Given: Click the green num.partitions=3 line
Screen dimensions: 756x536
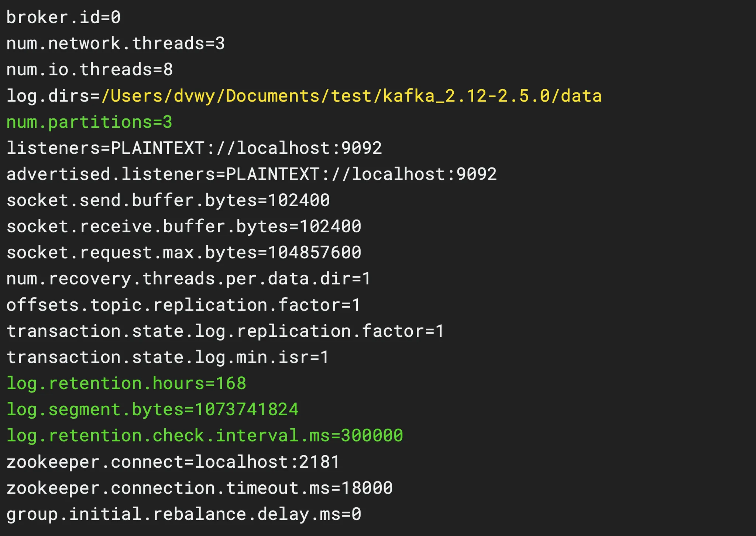Looking at the screenshot, I should coord(89,122).
